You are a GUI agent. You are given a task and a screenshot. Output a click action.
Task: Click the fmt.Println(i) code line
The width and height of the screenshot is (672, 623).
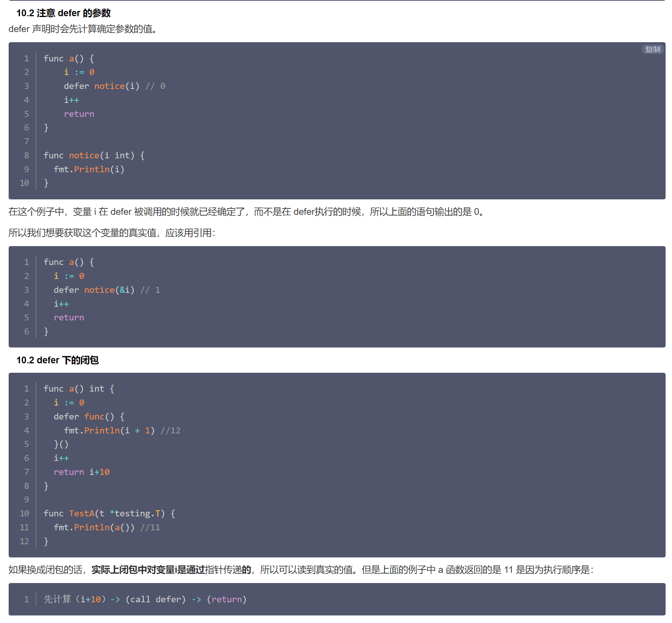click(x=89, y=169)
